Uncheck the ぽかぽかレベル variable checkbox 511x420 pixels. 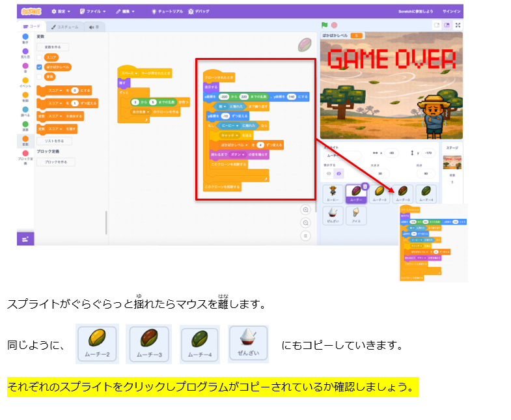(x=40, y=66)
